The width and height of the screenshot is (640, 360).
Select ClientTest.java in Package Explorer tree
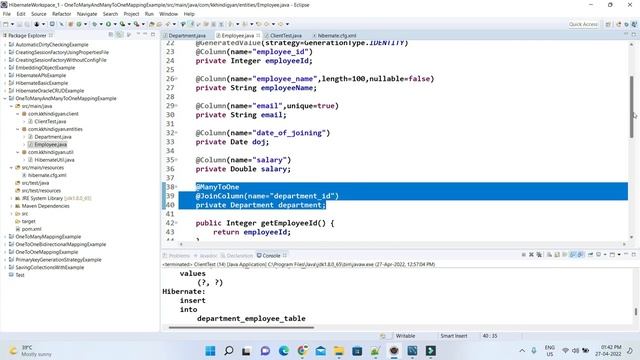[x=50, y=122]
